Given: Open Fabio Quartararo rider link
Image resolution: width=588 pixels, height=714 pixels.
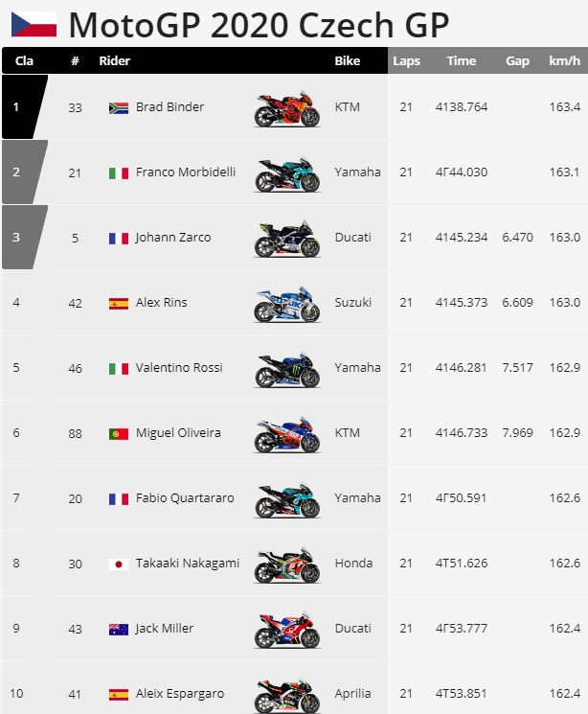Looking at the screenshot, I should point(185,498).
